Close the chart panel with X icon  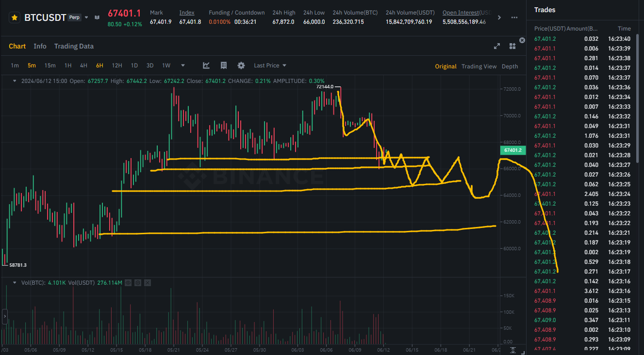(x=522, y=40)
